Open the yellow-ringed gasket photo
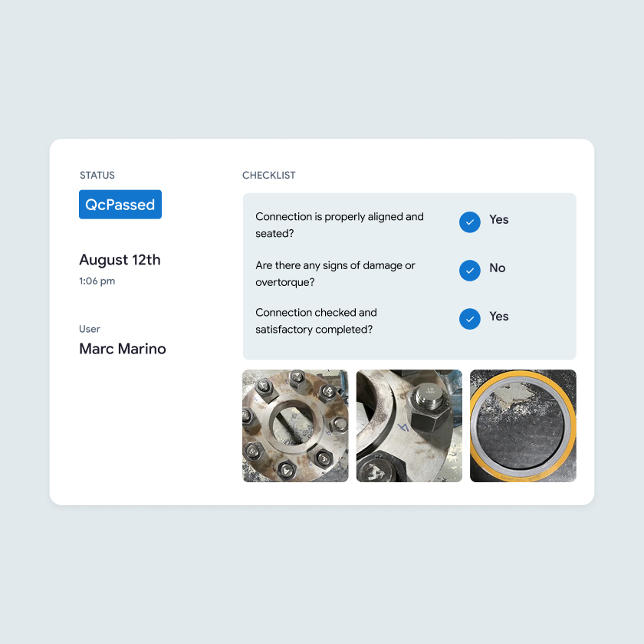The image size is (644, 644). [523, 426]
